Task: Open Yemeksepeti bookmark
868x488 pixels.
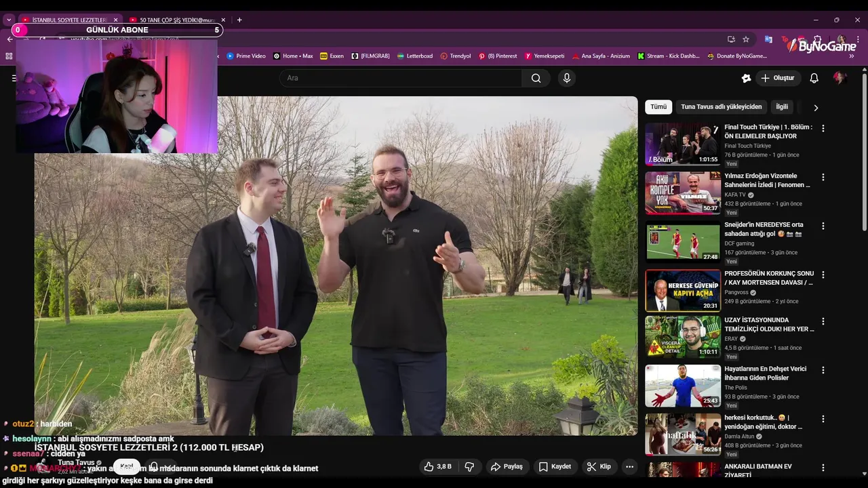Action: pos(545,56)
